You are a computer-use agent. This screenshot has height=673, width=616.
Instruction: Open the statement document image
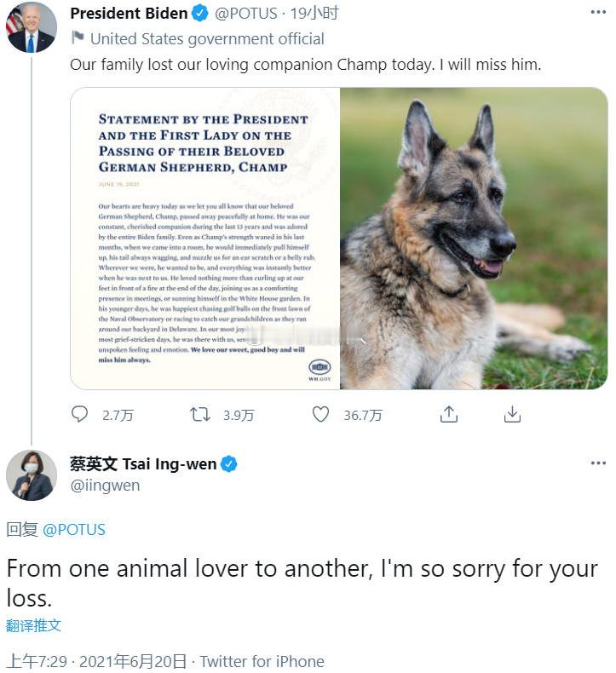click(x=204, y=238)
